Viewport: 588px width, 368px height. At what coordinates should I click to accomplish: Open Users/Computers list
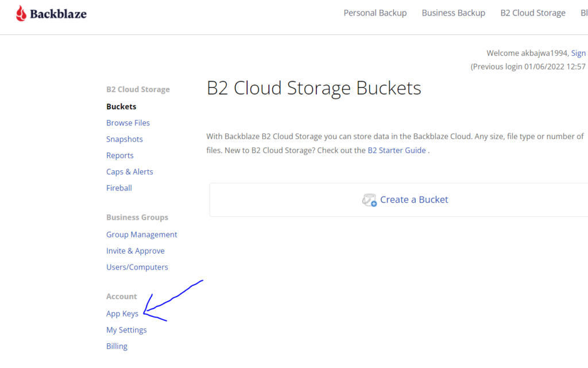137,267
